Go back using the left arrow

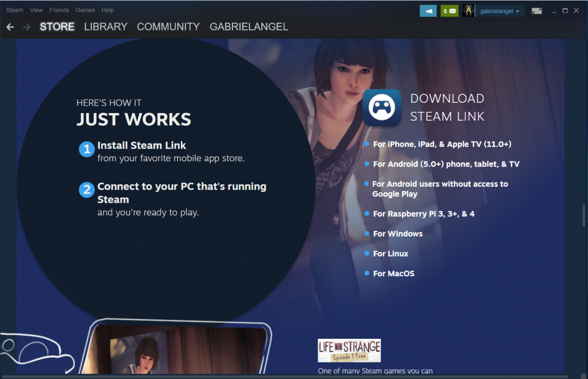[x=10, y=27]
